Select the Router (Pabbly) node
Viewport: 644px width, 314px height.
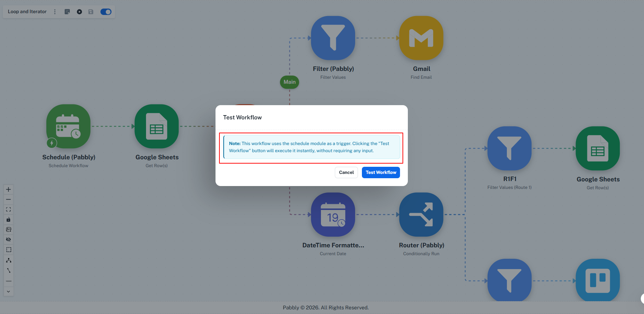click(421, 215)
